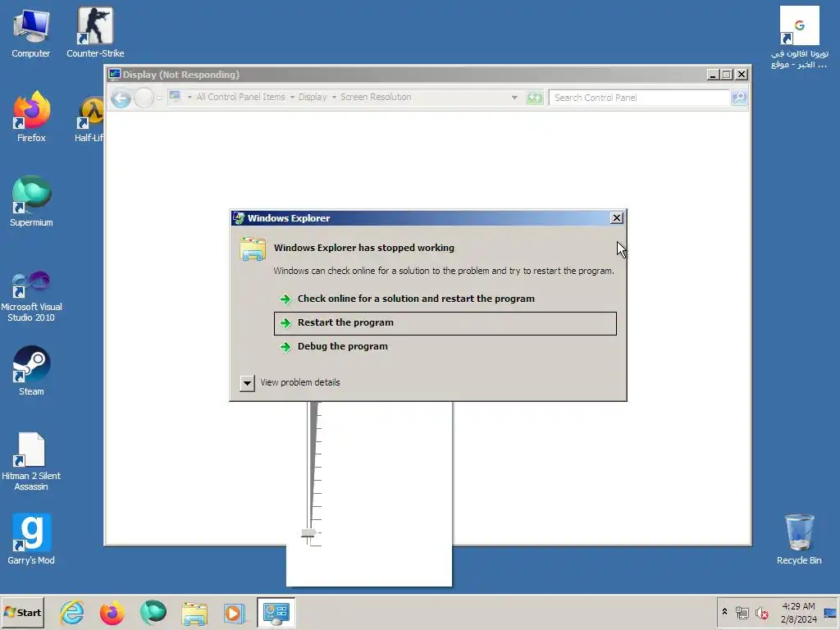Focus the Search Control Panel field

tap(640, 98)
